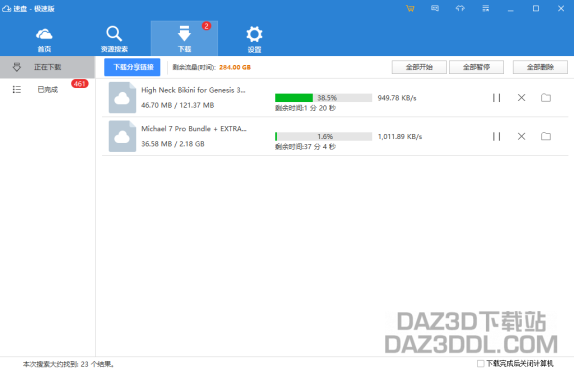Click the 全部暂停 button
The width and height of the screenshot is (574, 370).
(476, 67)
